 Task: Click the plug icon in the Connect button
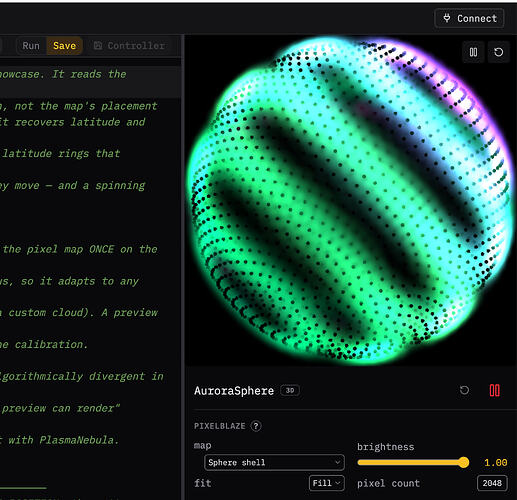coord(447,18)
